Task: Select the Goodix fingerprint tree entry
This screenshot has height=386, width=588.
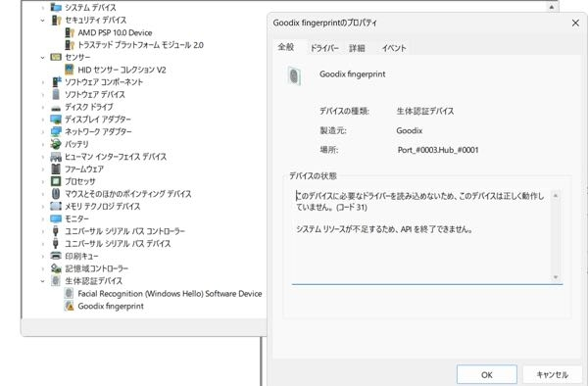Action: [x=111, y=307]
